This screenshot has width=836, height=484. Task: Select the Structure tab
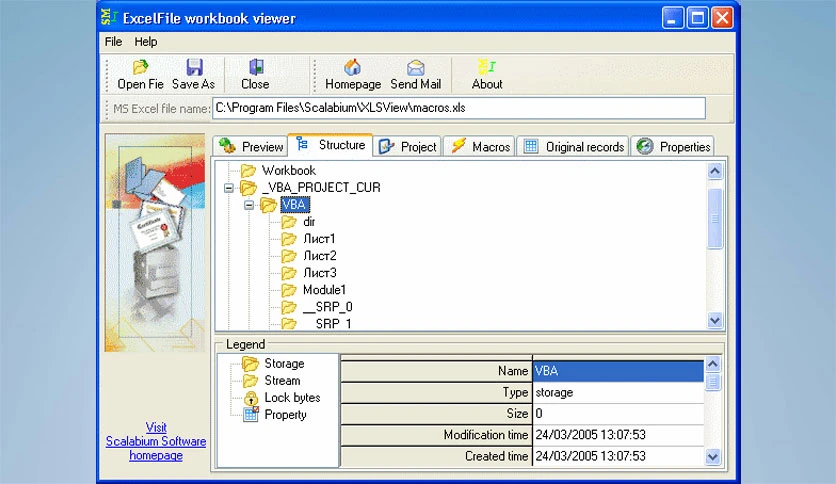pyautogui.click(x=330, y=144)
